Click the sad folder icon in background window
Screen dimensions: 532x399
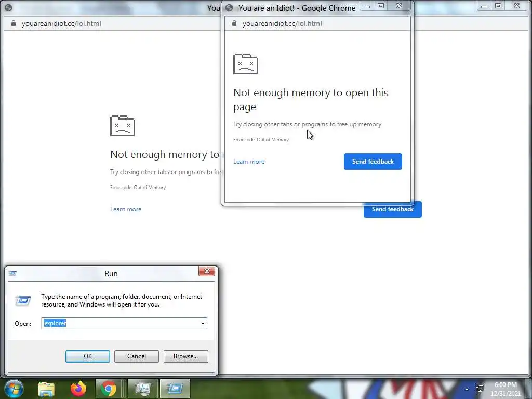pyautogui.click(x=123, y=126)
